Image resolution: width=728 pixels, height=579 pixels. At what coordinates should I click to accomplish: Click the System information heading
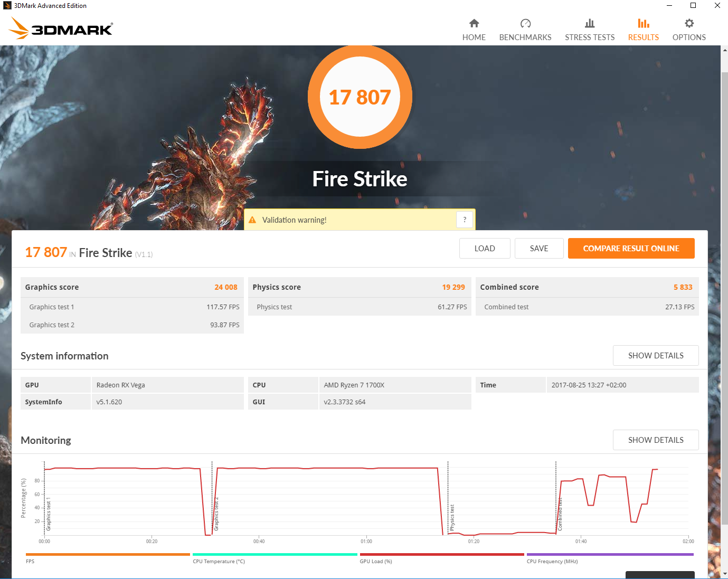(64, 356)
